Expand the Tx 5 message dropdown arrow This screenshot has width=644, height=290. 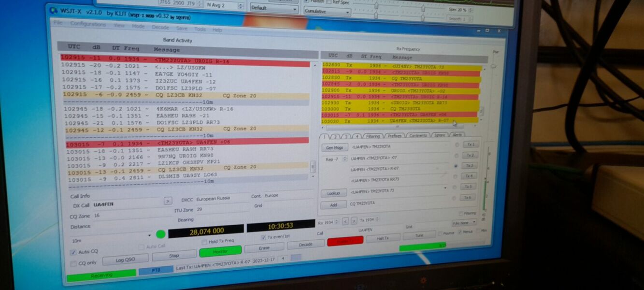tap(445, 187)
